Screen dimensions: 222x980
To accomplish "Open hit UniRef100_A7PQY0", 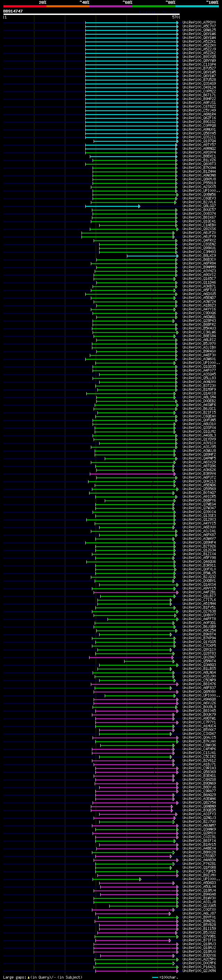I will click(x=199, y=23).
